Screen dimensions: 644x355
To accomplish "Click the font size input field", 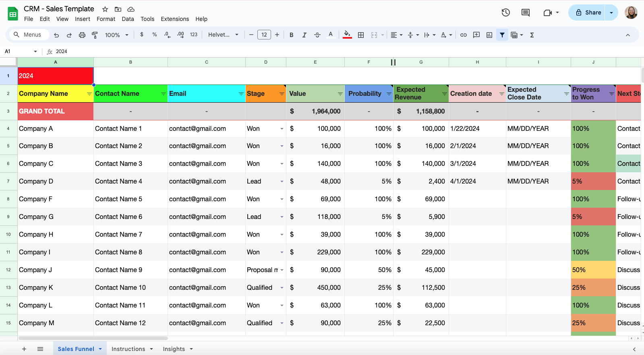I will (x=264, y=35).
